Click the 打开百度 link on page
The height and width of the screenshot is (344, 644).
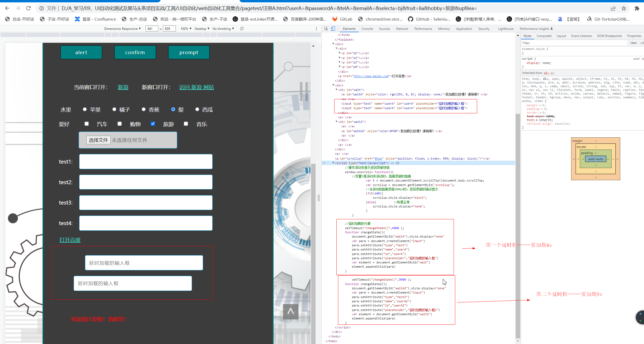(x=70, y=240)
